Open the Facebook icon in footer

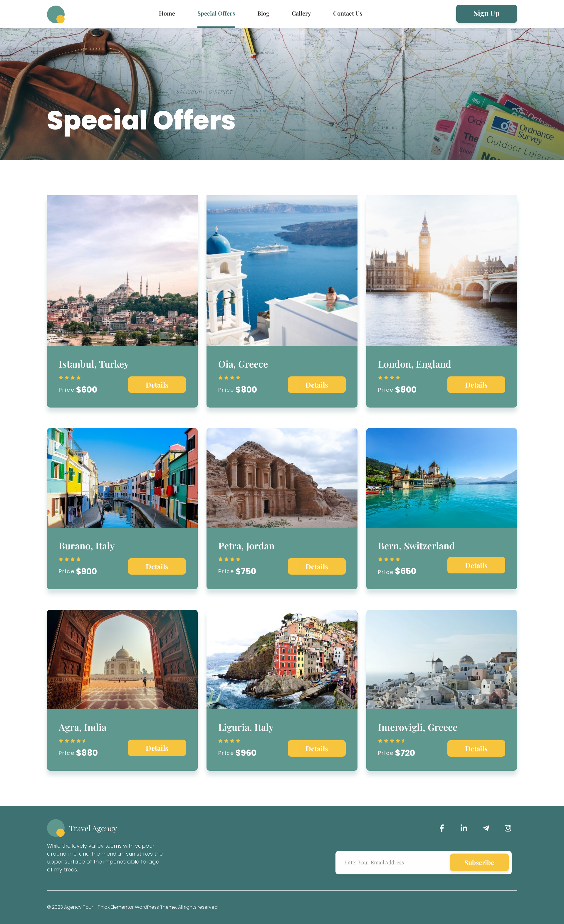pyautogui.click(x=442, y=828)
